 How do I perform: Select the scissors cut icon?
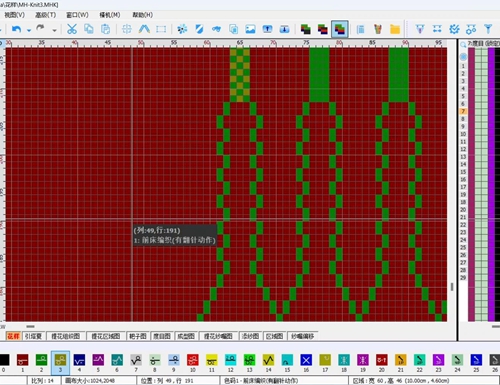pyautogui.click(x=72, y=29)
